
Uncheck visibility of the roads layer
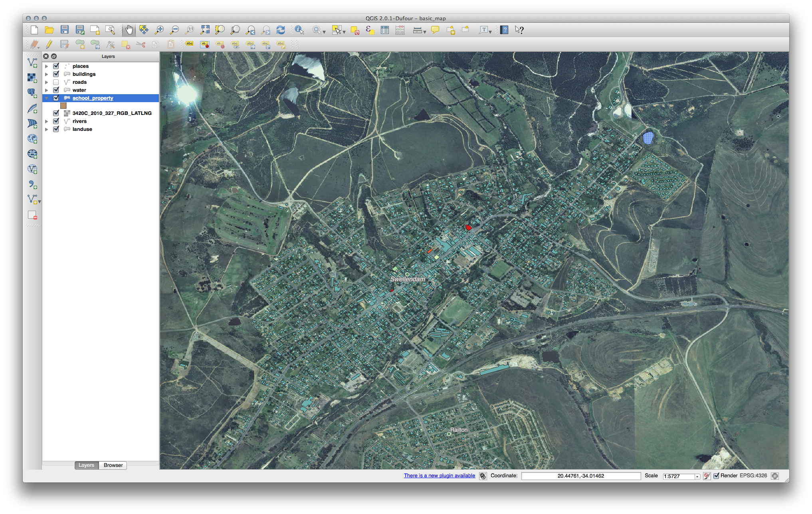(x=56, y=82)
